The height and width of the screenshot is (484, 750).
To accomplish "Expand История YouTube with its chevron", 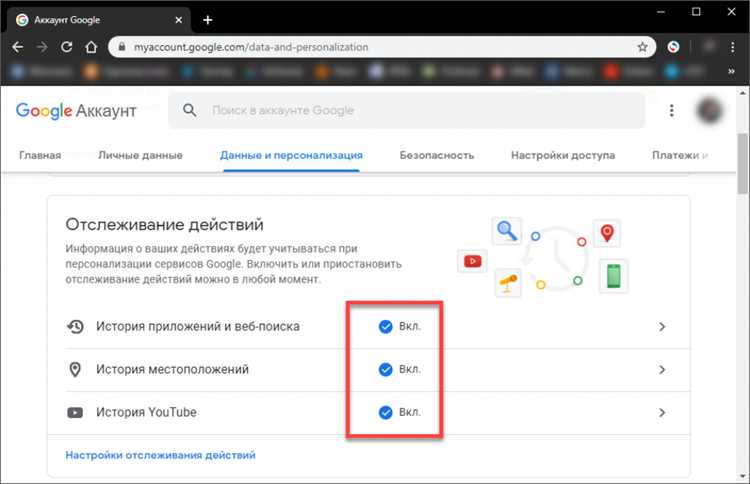I will point(662,412).
